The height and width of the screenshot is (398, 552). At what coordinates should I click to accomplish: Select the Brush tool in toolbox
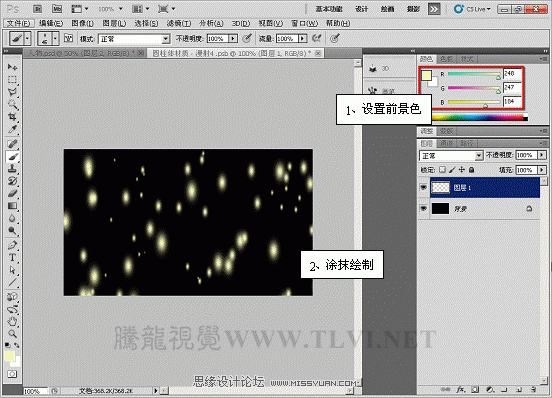(12, 156)
